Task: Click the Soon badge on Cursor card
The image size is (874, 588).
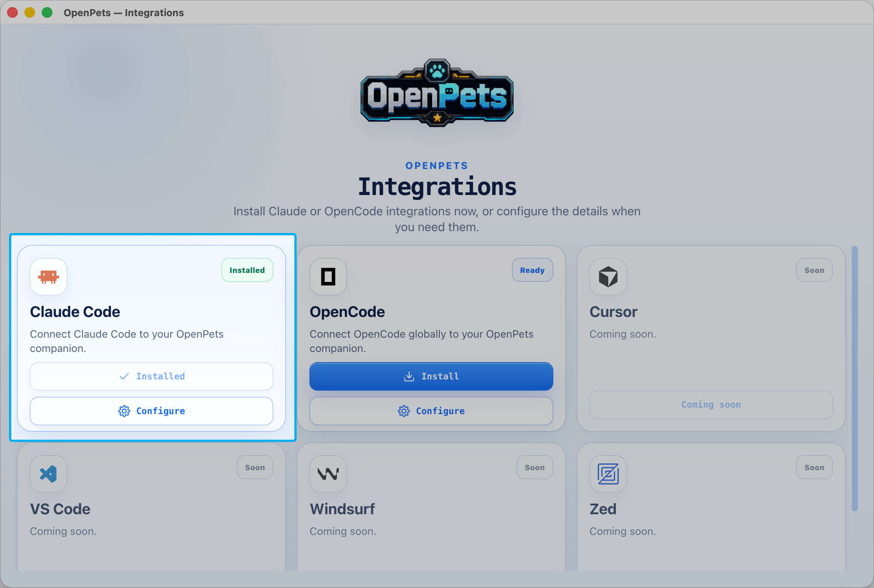Action: [x=815, y=270]
